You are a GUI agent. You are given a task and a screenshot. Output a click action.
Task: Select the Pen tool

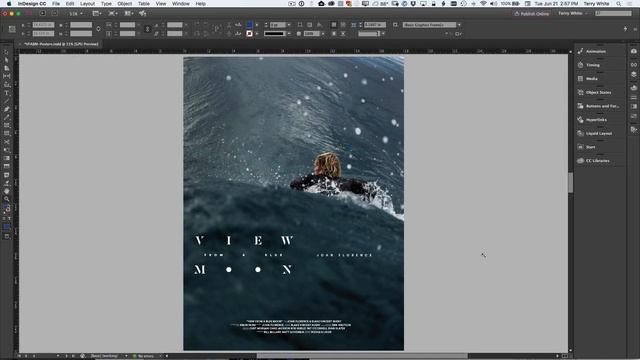tap(7, 109)
